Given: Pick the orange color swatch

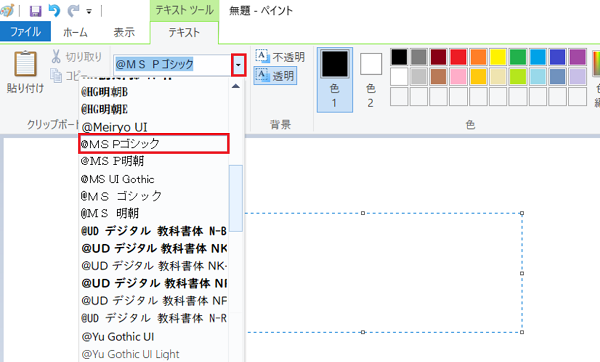Looking at the screenshot, I should coord(478,57).
